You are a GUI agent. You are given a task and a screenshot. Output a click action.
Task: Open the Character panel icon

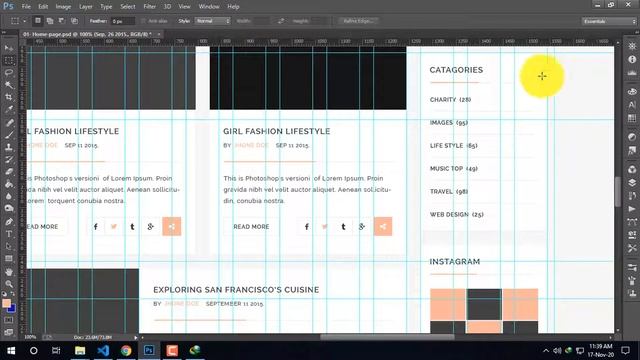(x=632, y=105)
